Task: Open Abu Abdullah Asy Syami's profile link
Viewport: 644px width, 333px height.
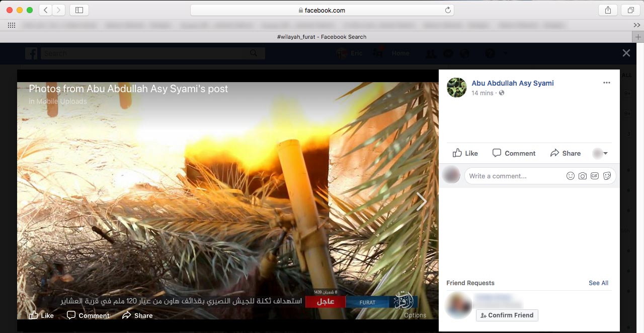Action: tap(512, 83)
